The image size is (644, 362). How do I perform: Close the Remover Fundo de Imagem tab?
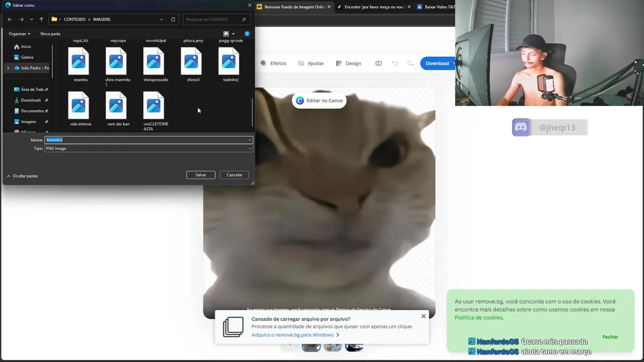(x=329, y=7)
